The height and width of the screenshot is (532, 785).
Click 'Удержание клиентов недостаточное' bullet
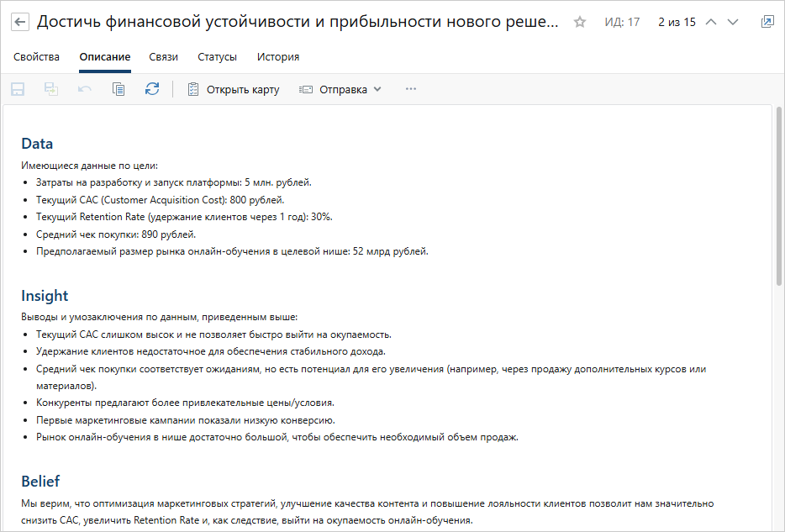(211, 351)
